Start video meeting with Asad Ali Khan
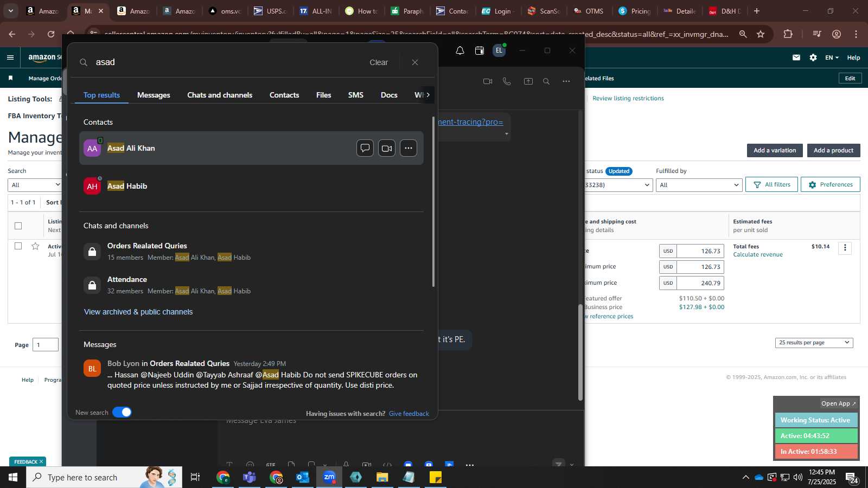This screenshot has width=868, height=488. pos(387,148)
